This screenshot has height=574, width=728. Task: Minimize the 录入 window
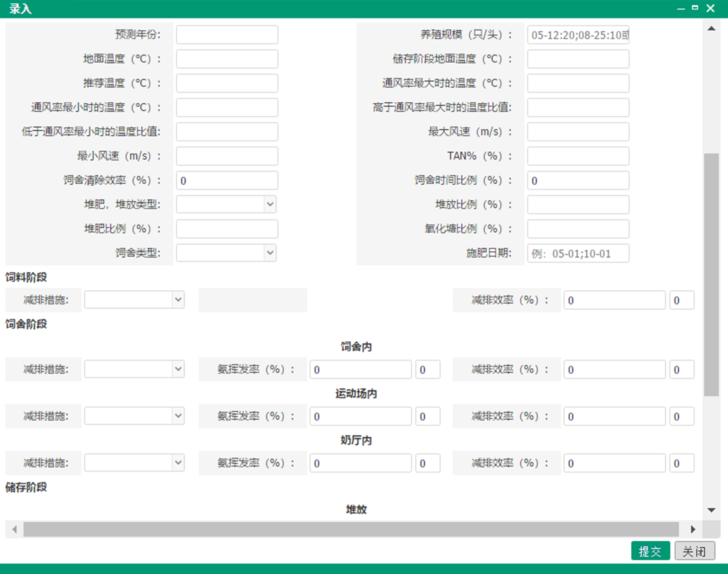pyautogui.click(x=681, y=9)
